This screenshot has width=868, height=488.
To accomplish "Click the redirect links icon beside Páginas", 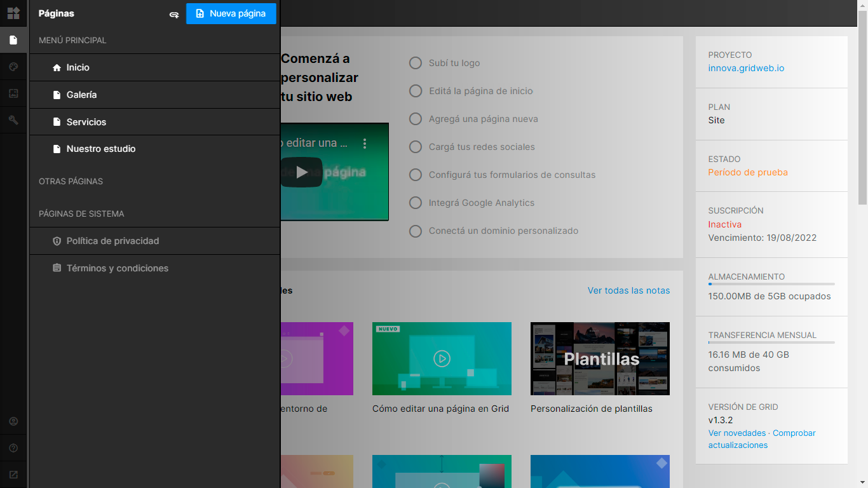I will pos(173,14).
